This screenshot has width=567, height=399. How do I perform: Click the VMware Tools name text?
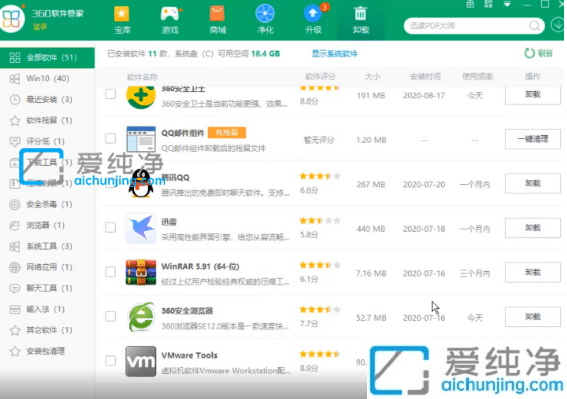pos(189,355)
